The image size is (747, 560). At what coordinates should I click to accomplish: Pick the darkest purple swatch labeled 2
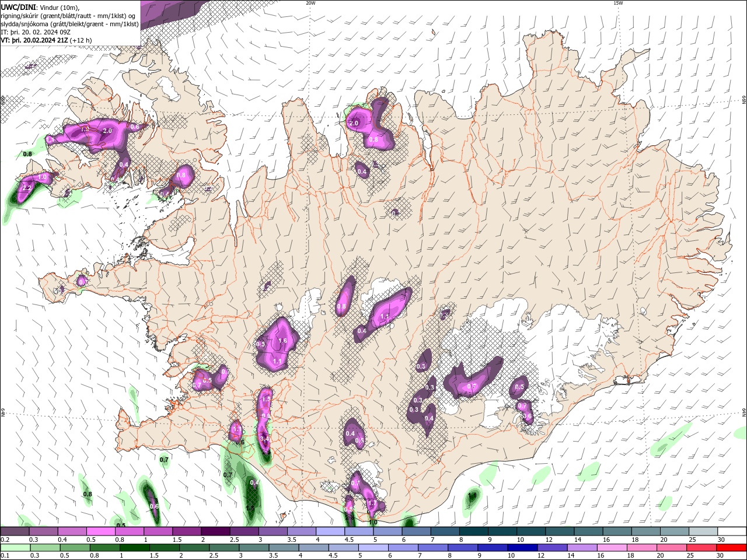coord(217,531)
